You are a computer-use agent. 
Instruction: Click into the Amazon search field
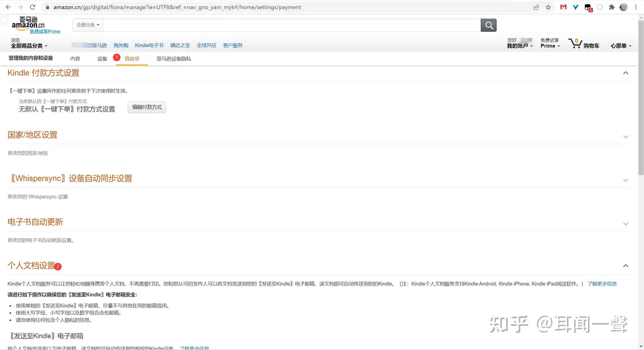(292, 25)
